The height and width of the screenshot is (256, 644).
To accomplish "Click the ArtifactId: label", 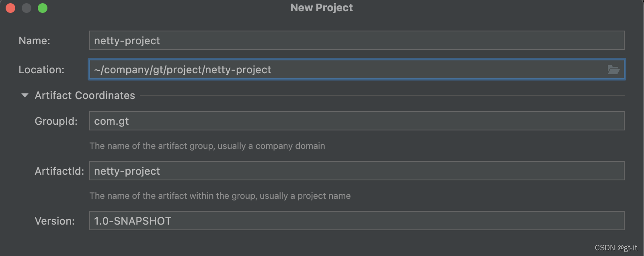I will coord(59,171).
